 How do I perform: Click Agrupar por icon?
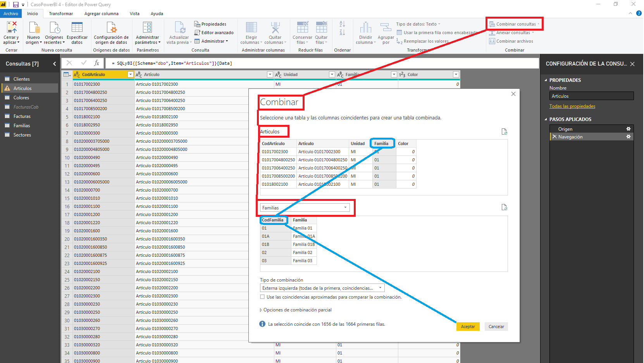click(x=386, y=28)
